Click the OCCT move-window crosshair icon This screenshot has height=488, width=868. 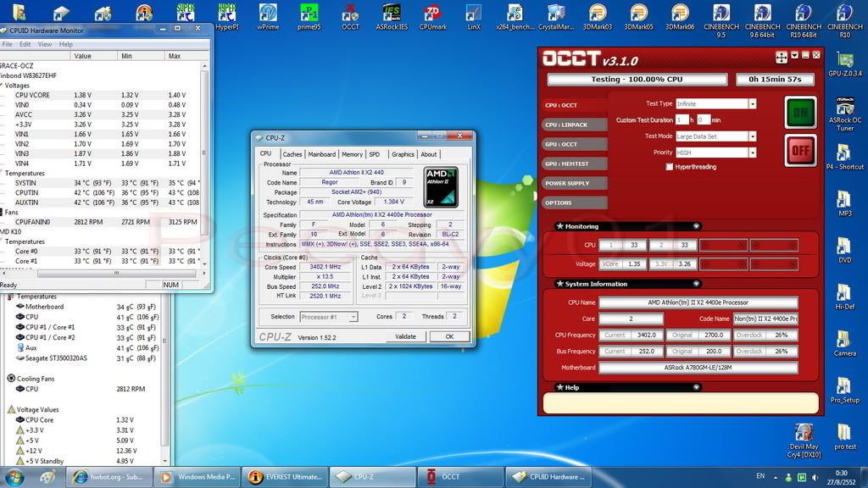click(x=781, y=57)
